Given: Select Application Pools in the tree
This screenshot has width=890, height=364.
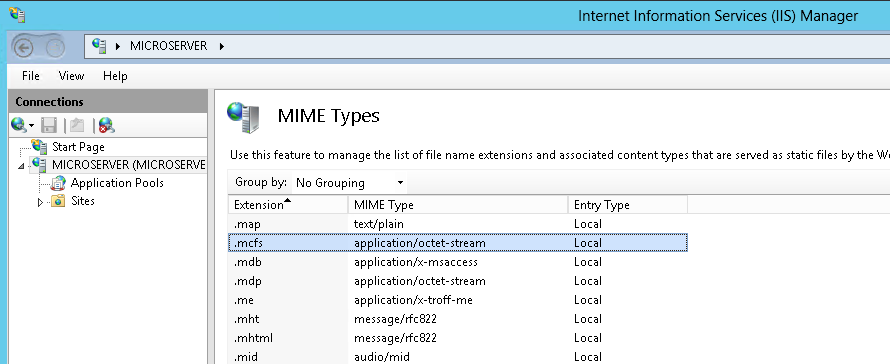Looking at the screenshot, I should [x=117, y=183].
